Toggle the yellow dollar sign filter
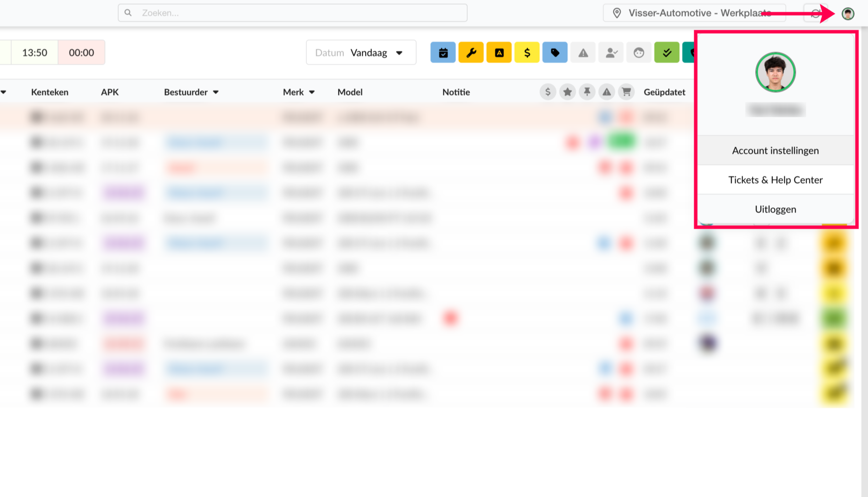Screen dimensions: 868x497 point(527,53)
